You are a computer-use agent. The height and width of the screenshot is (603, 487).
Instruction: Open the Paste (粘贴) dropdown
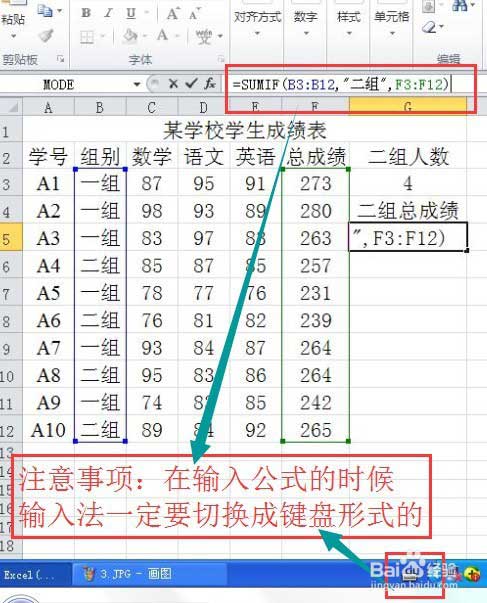tap(13, 36)
